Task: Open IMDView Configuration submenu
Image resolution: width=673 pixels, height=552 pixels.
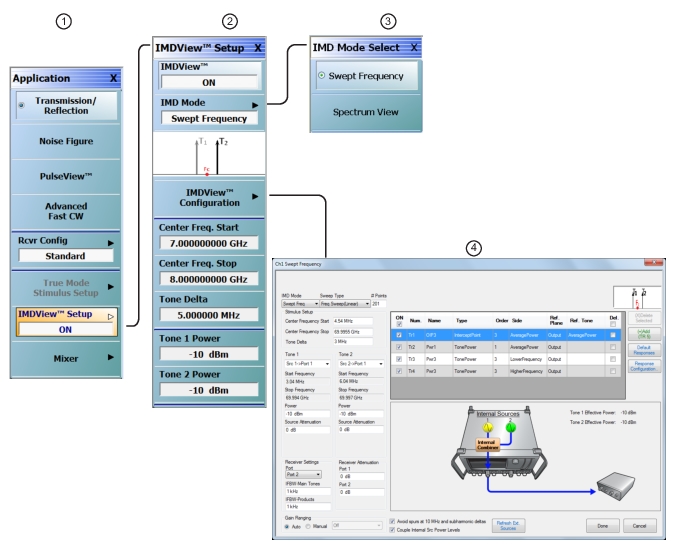Action: click(x=209, y=198)
